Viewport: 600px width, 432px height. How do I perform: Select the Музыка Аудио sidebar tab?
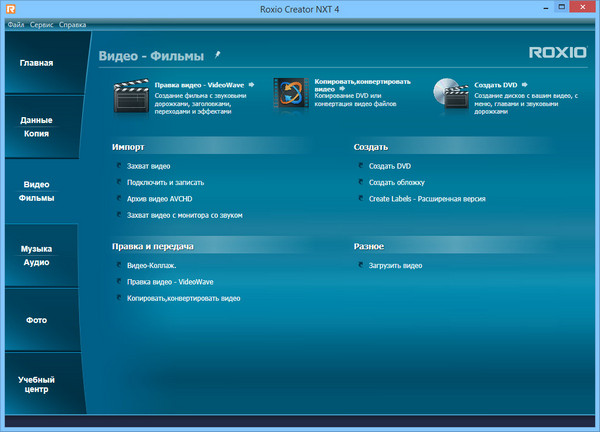(x=37, y=255)
